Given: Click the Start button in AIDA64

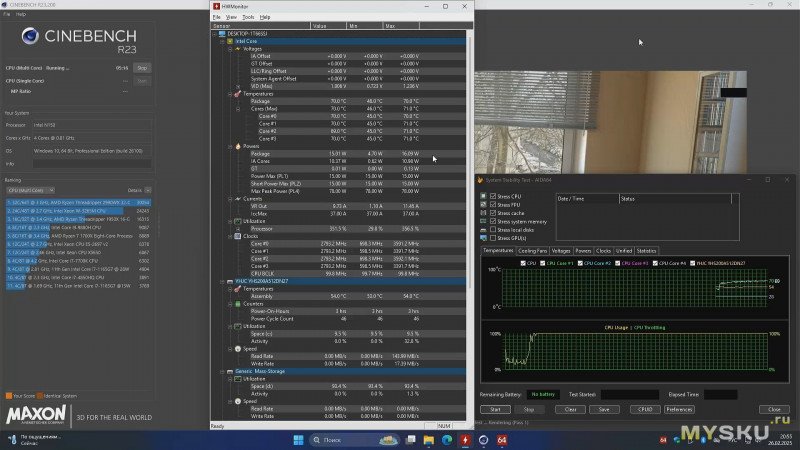Looking at the screenshot, I should pos(495,409).
